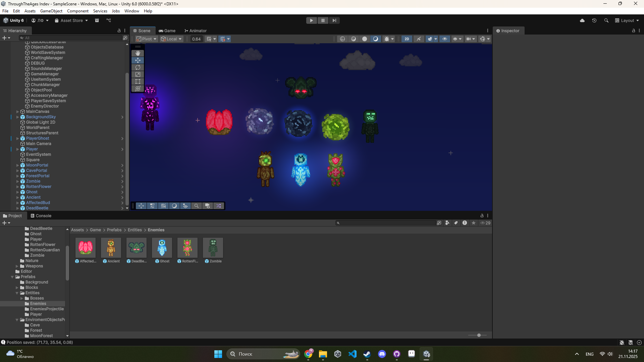This screenshot has width=644, height=362.
Task: Open the Pivot dropdown
Action: (147, 39)
